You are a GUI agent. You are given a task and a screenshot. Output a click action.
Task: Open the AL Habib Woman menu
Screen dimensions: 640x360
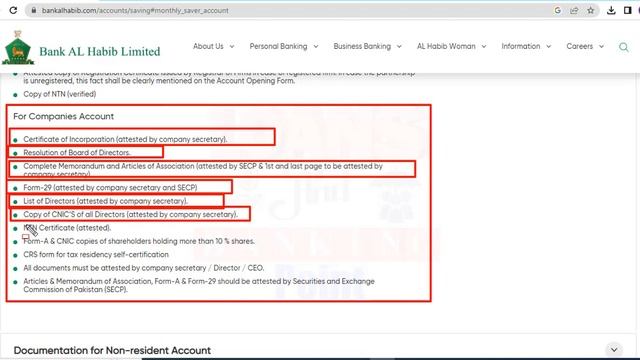446,46
